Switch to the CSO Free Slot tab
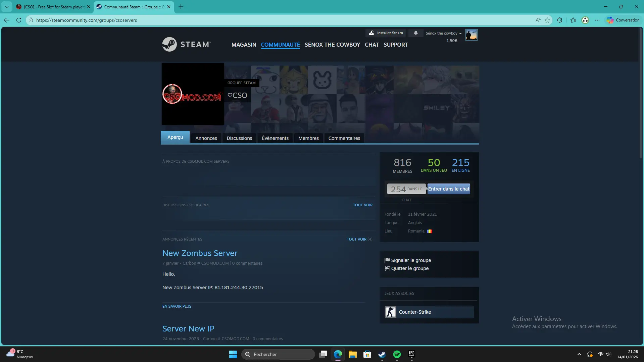 54,7
